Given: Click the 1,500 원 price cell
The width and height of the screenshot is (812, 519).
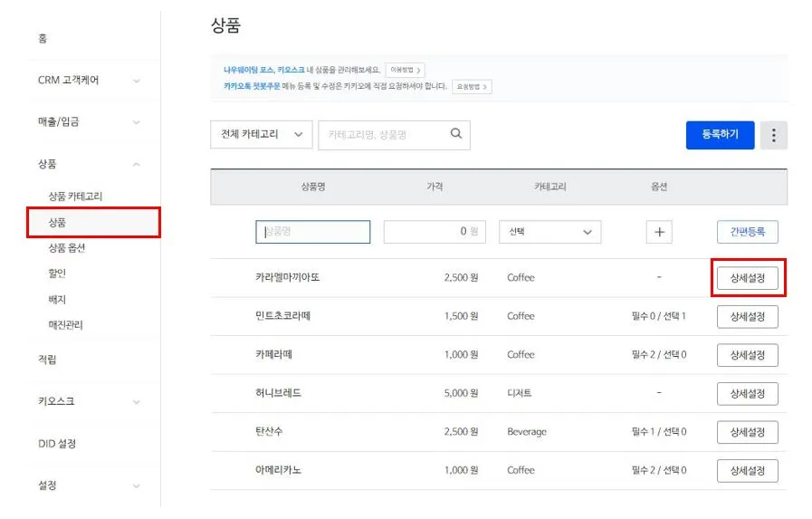Looking at the screenshot, I should point(461,316).
